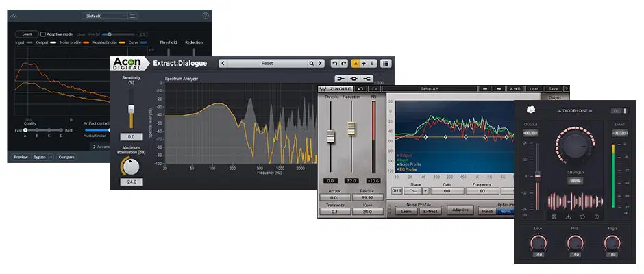
Task: Click the download icon under waveform
Action: [x=569, y=216]
